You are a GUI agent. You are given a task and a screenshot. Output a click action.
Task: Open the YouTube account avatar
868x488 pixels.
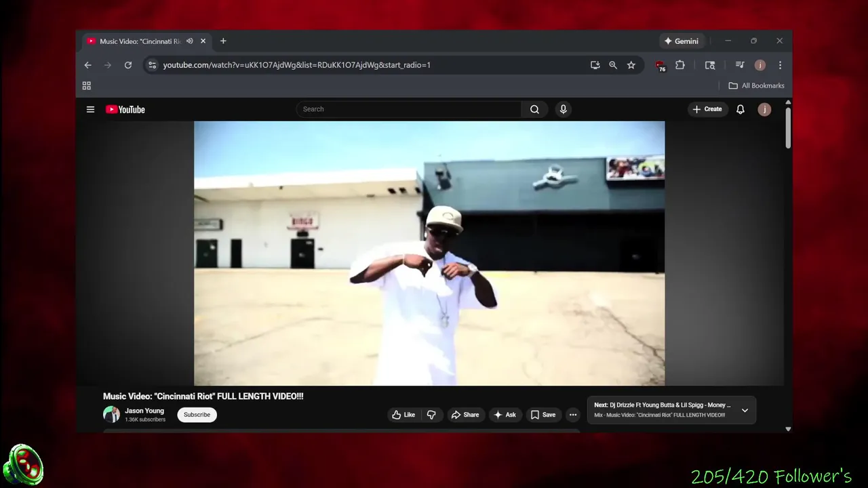764,109
